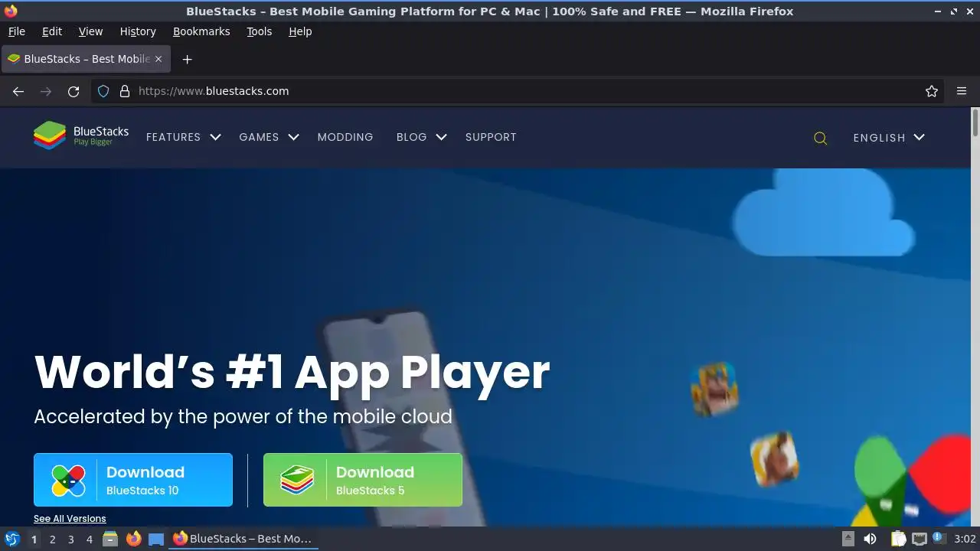Bookmark this page with the star icon
The image size is (980, 551).
(x=932, y=91)
